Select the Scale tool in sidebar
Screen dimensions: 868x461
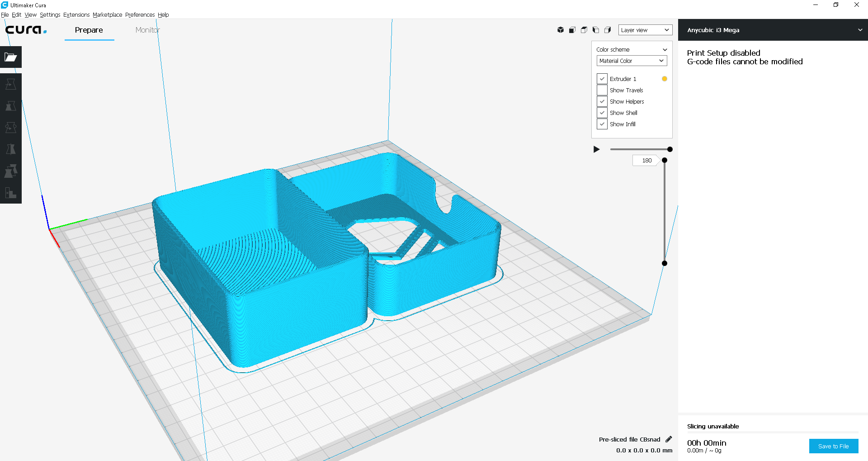pyautogui.click(x=10, y=106)
